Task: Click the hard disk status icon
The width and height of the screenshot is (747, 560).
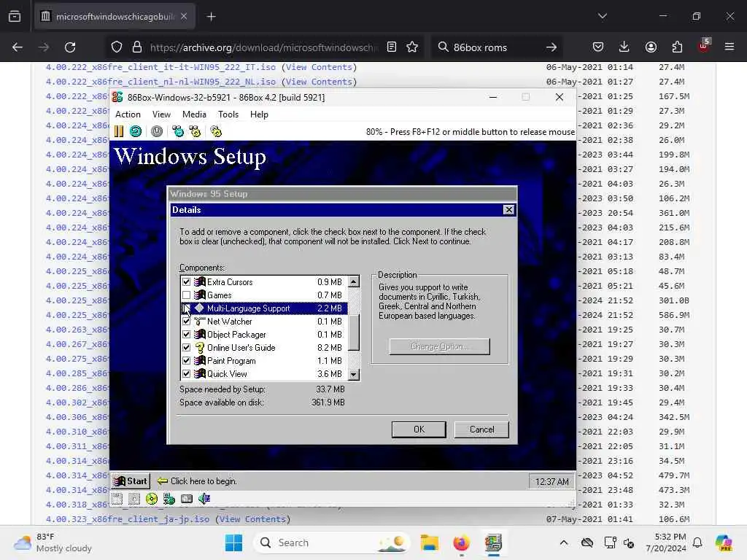Action: point(187,499)
